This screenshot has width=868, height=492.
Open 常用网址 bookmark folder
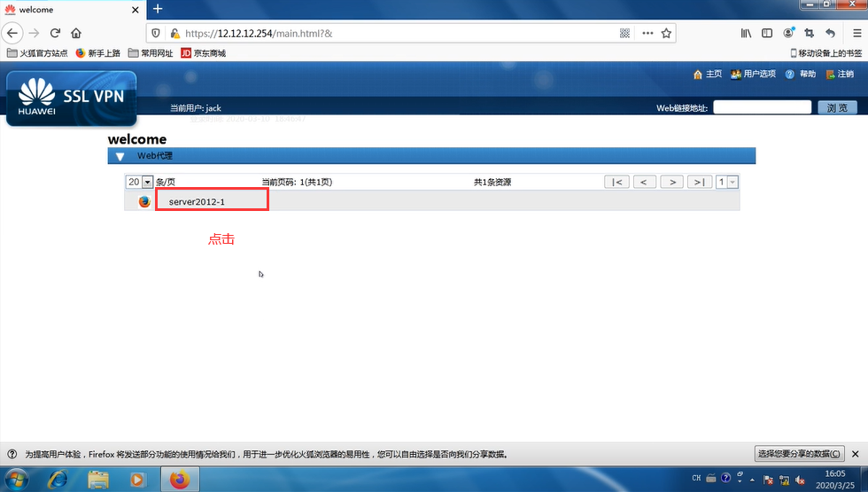(x=151, y=53)
